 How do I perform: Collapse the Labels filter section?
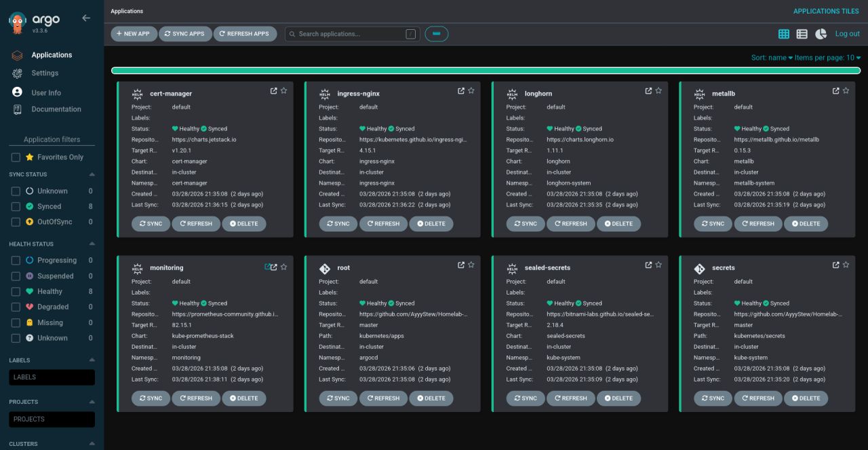tap(92, 360)
